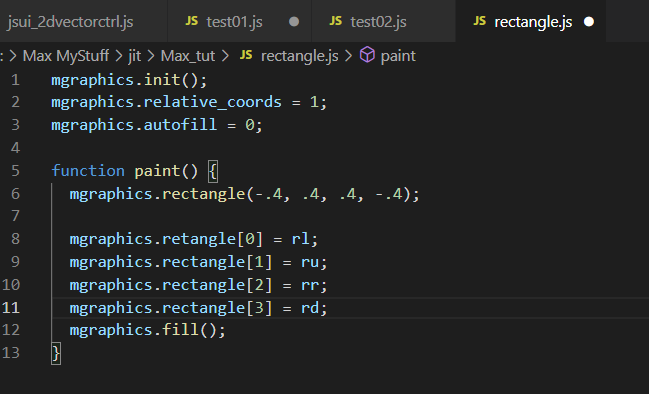Click the paint method cube icon

point(367,55)
